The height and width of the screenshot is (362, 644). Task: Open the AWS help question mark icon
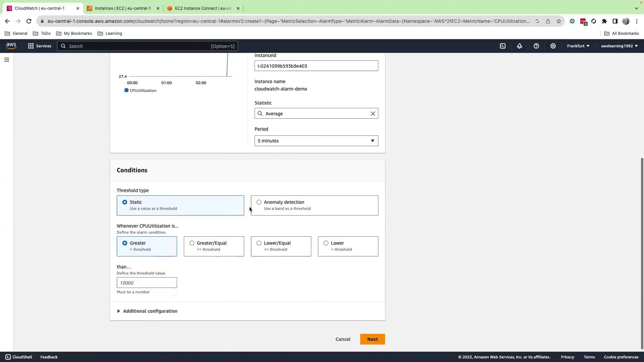click(536, 46)
